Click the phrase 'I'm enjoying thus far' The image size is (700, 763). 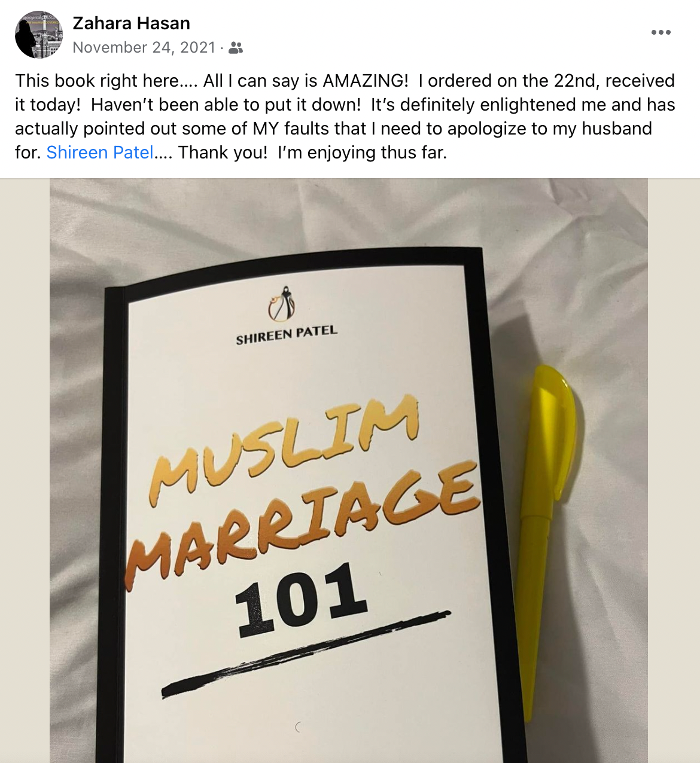coord(362,152)
